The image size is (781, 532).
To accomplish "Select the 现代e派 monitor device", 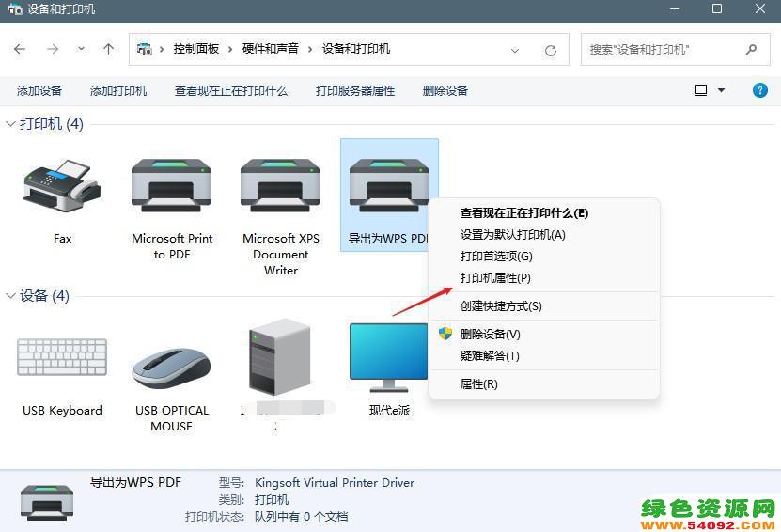I will coord(388,356).
